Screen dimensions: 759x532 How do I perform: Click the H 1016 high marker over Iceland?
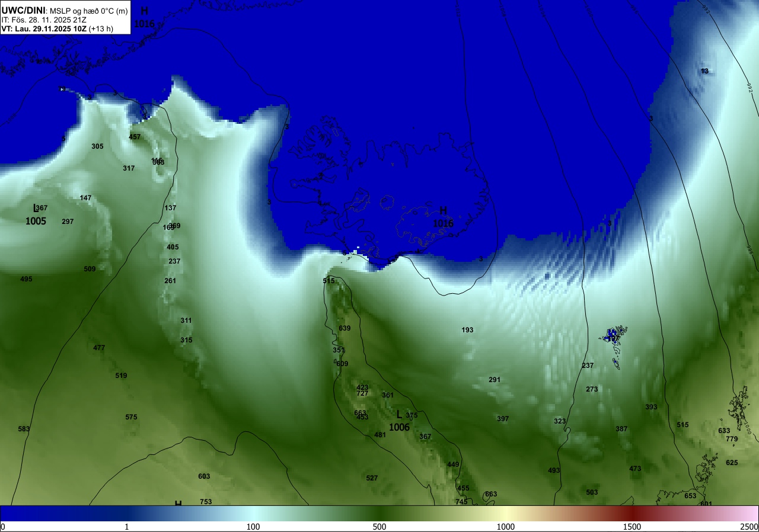[x=443, y=217]
